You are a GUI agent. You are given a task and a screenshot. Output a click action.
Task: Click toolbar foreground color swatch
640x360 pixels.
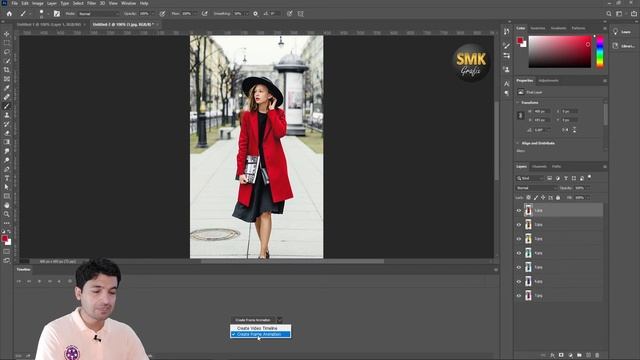(x=4, y=238)
